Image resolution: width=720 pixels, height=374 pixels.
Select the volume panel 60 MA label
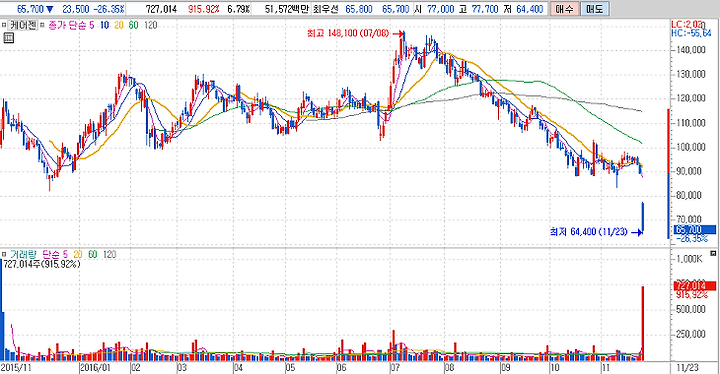(92, 254)
